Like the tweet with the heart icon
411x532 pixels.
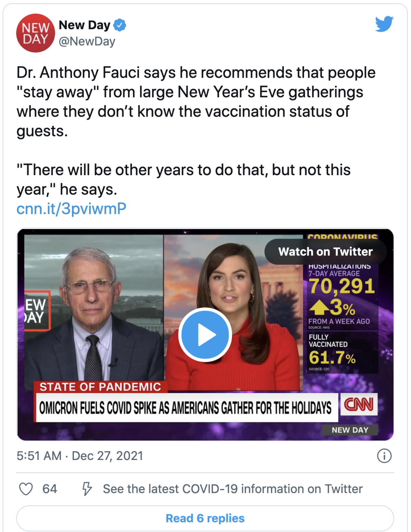click(26, 489)
